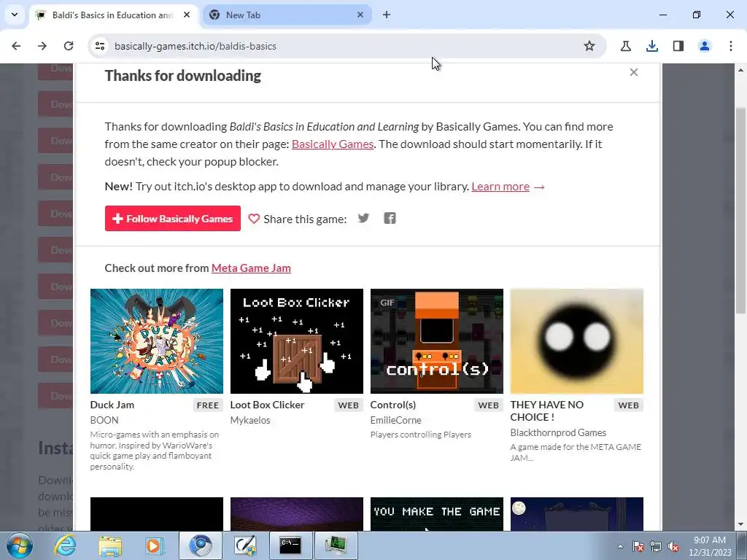Click the Control(s) title link
This screenshot has width=747, height=560.
(393, 405)
